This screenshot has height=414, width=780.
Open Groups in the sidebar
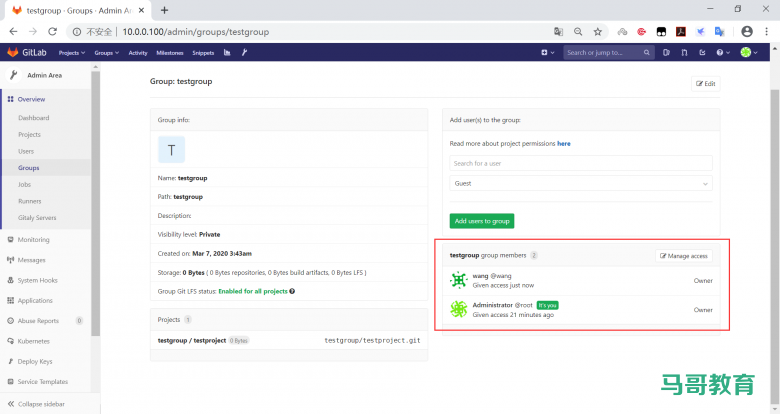(28, 168)
